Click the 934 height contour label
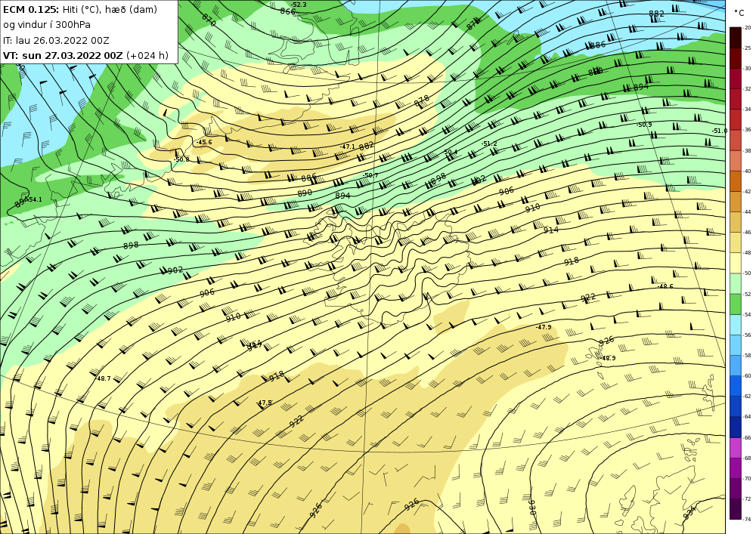 click(x=689, y=512)
